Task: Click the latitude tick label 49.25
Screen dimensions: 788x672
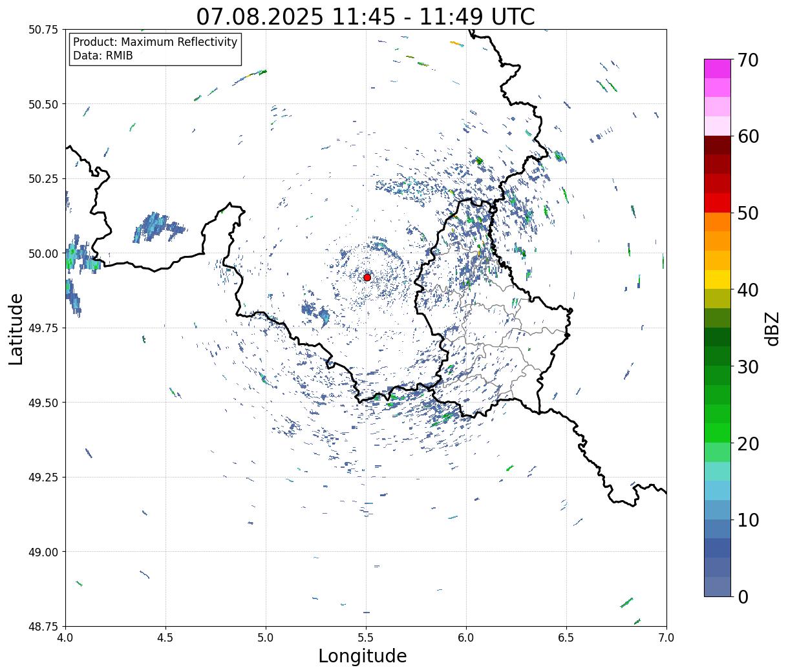Action: pyautogui.click(x=43, y=478)
